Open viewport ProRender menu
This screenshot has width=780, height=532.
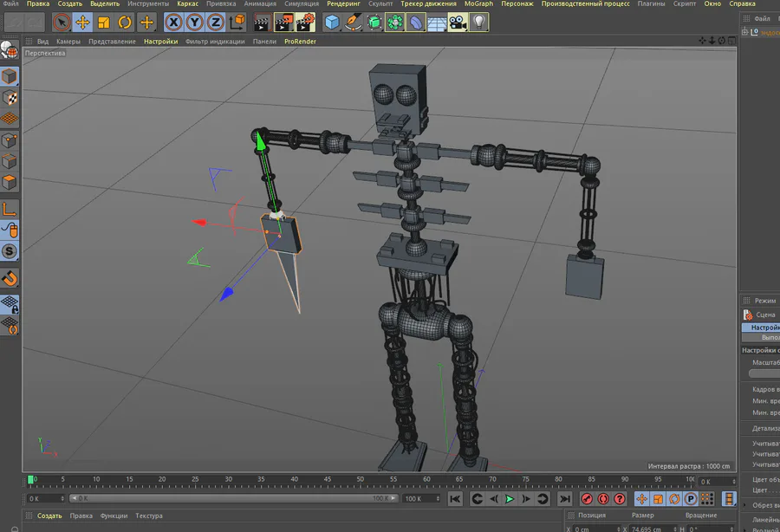tap(300, 42)
